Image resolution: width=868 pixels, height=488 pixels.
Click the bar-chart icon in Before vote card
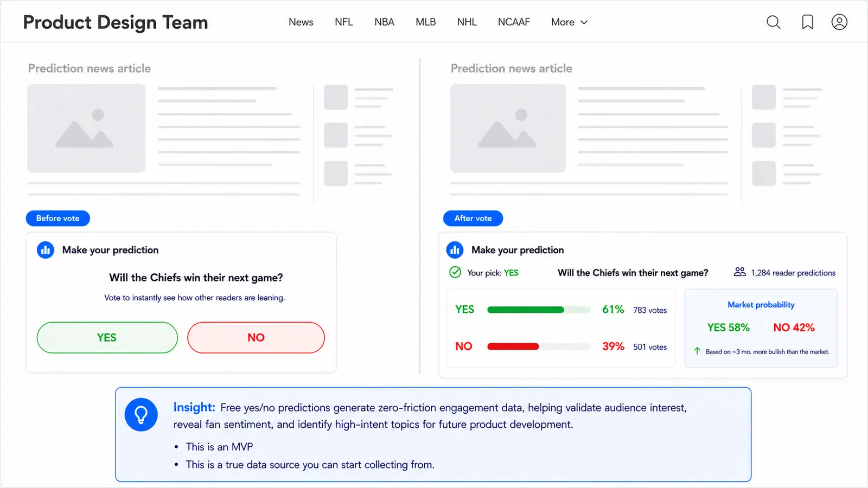[x=46, y=250]
